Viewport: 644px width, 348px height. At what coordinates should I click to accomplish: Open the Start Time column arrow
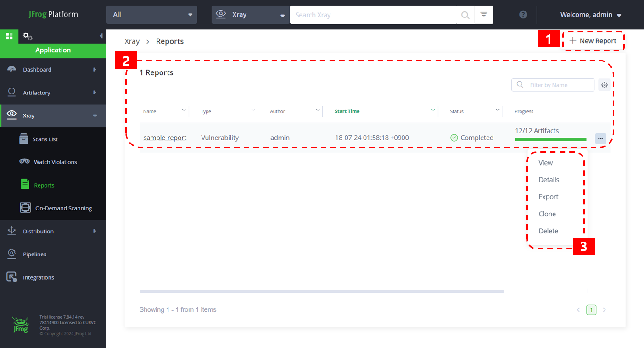(x=433, y=110)
